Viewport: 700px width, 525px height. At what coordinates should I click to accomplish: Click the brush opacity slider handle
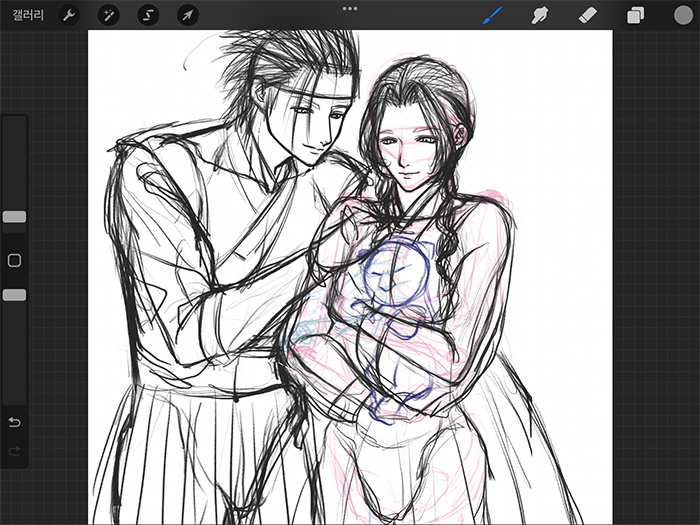pos(14,295)
